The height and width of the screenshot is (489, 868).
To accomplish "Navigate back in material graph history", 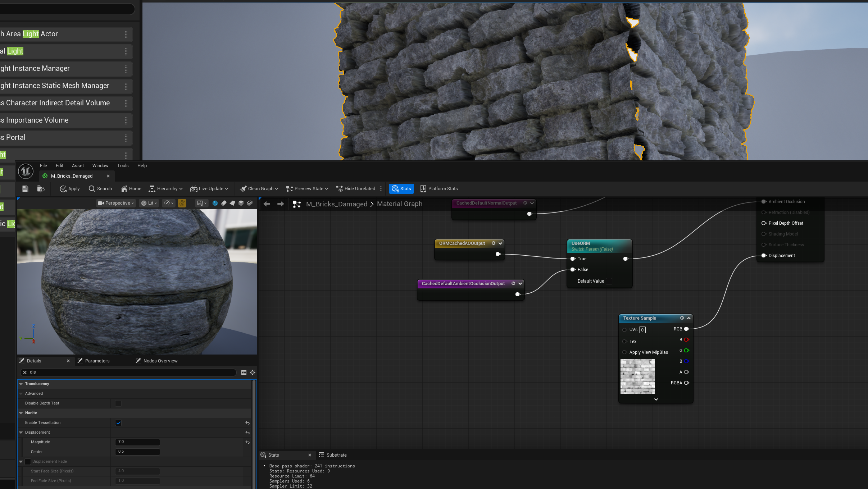I will (267, 204).
